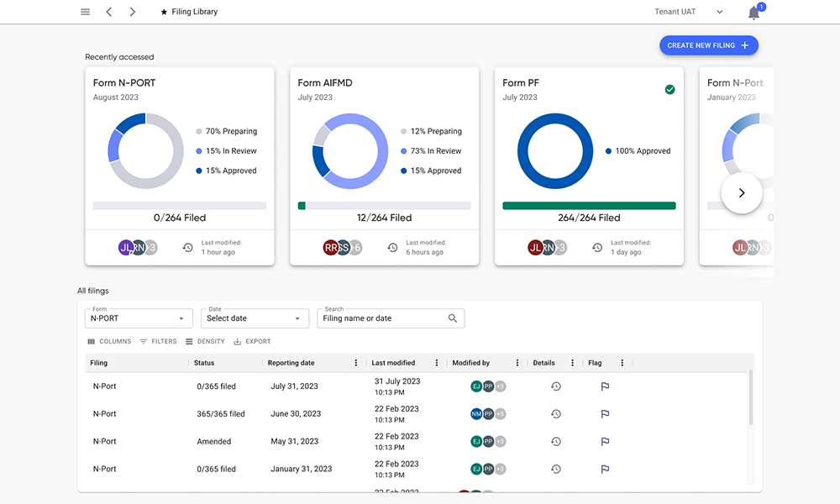Open the Filters toolbar option
Image resolution: width=840 pixels, height=504 pixels.
(158, 342)
